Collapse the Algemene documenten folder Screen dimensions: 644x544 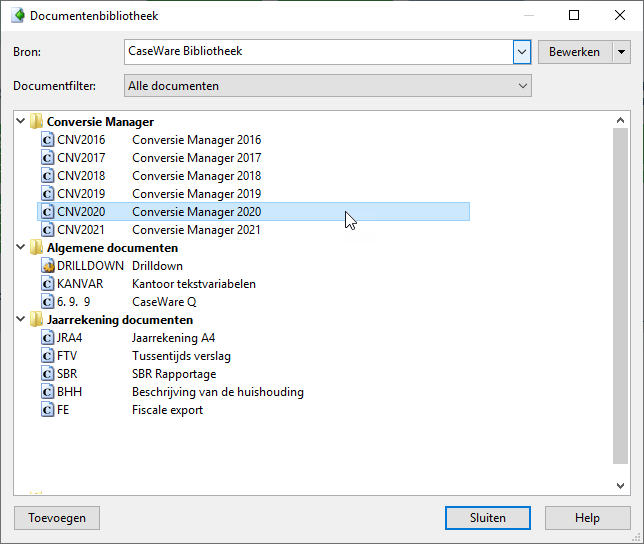[x=21, y=247]
